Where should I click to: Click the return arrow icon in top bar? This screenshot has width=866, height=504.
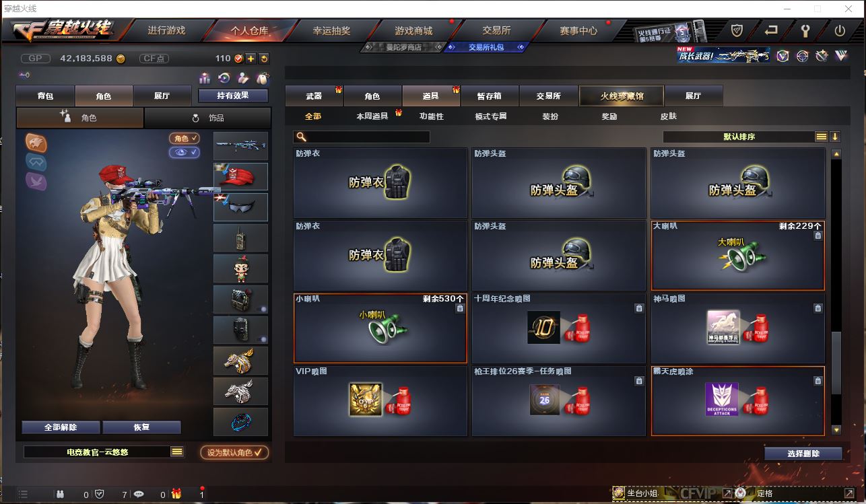click(x=771, y=30)
